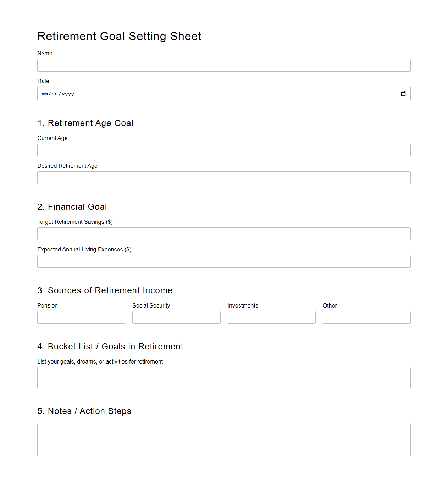448x504 pixels.
Task: Click the resize handle of the goals textarea
Action: point(409,387)
